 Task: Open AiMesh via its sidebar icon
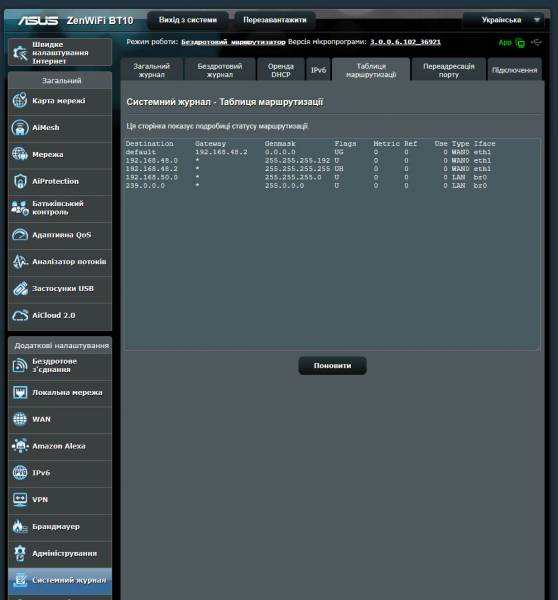click(x=20, y=127)
